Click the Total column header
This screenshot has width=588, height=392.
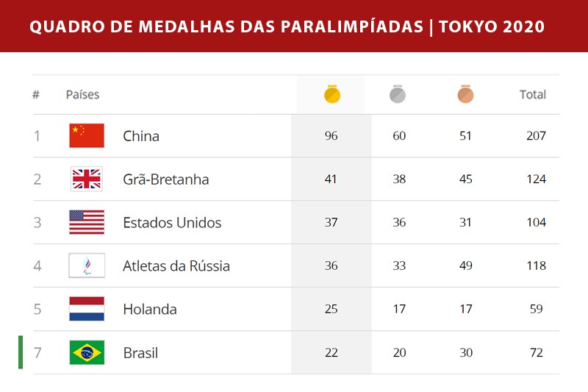pyautogui.click(x=532, y=94)
